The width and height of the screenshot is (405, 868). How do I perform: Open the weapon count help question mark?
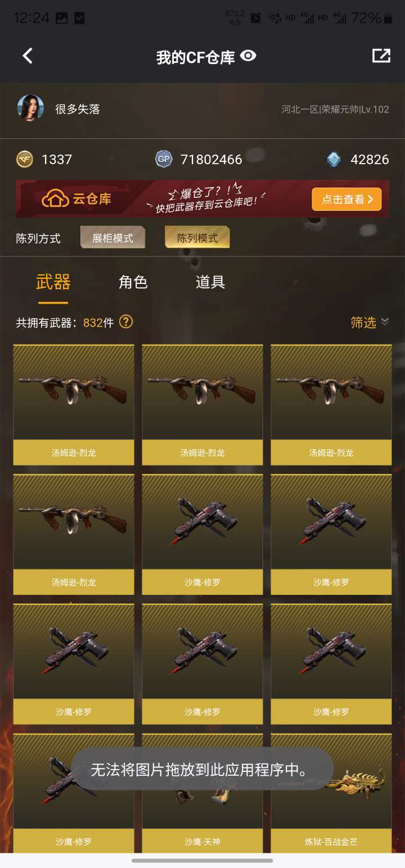click(x=127, y=322)
